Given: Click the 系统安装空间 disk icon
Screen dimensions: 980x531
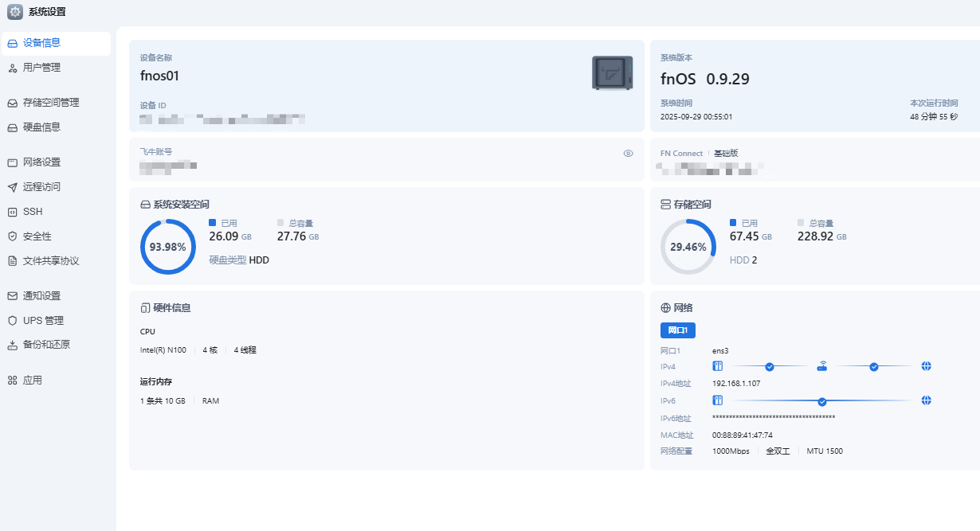Looking at the screenshot, I should coord(146,205).
